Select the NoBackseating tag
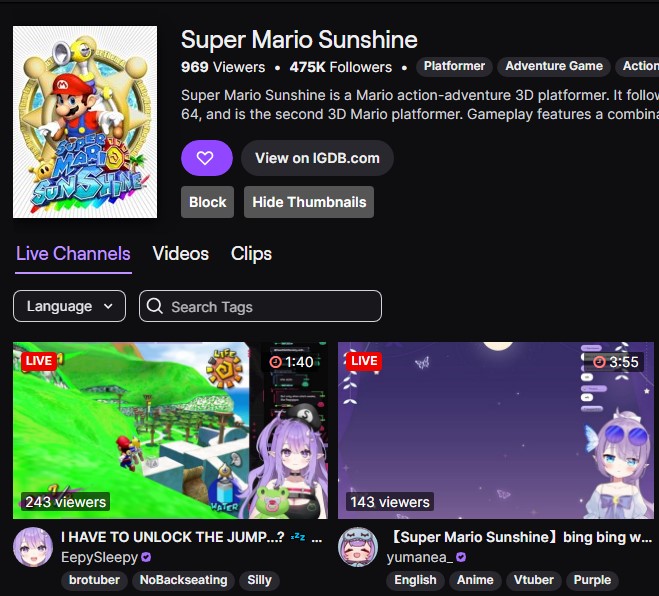 point(183,580)
